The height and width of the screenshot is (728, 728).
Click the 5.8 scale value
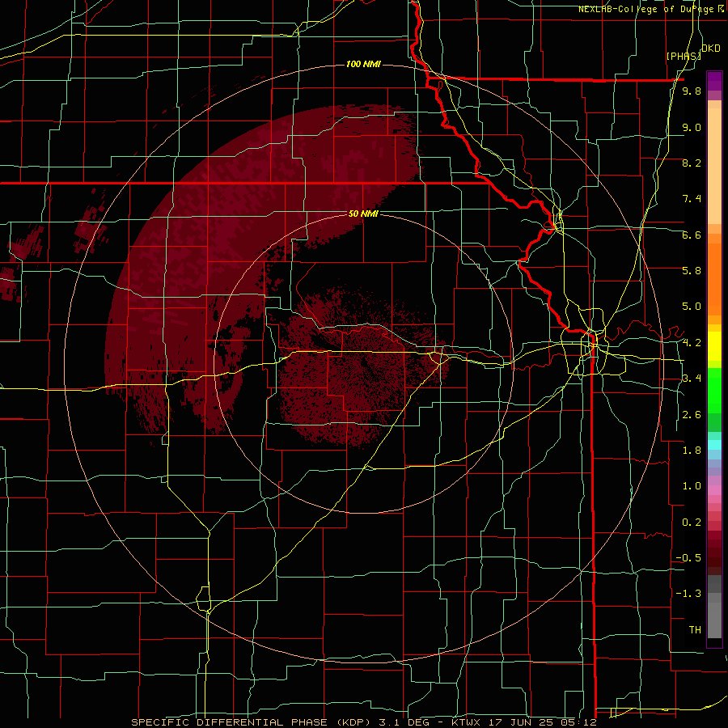[692, 271]
